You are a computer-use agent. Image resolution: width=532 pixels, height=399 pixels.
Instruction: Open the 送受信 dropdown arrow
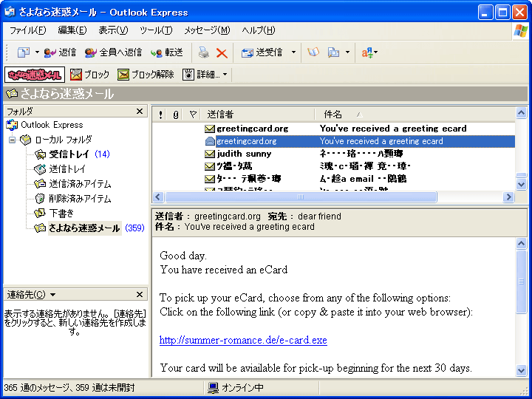[x=293, y=52]
